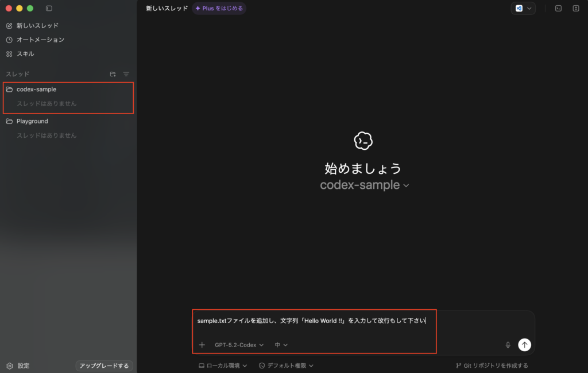Image resolution: width=588 pixels, height=373 pixels.
Task: Expand the GPT-5.2-Codex model dropdown
Action: click(x=239, y=345)
